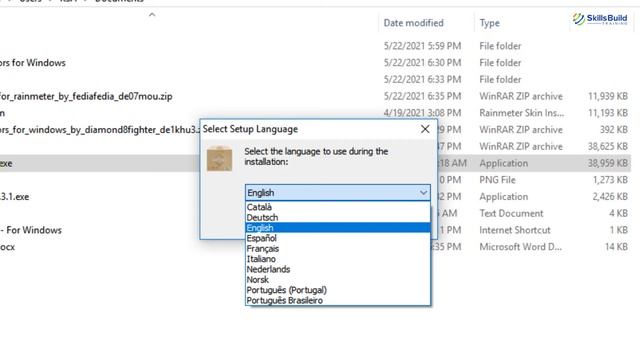Viewport: 640px width, 360px height.
Task: Click the setup box icon in dialog
Action: coord(220,158)
